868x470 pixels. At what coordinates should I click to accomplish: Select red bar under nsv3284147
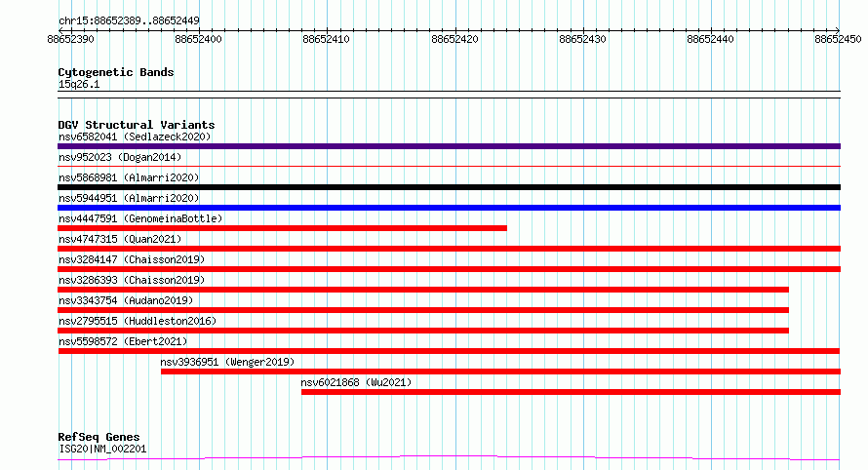pos(449,269)
